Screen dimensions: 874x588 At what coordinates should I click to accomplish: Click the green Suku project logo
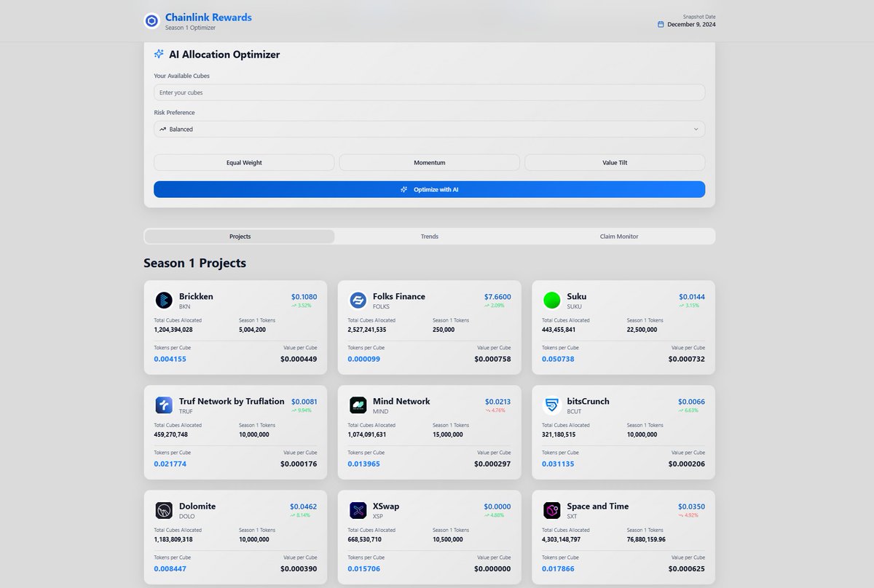pyautogui.click(x=552, y=300)
